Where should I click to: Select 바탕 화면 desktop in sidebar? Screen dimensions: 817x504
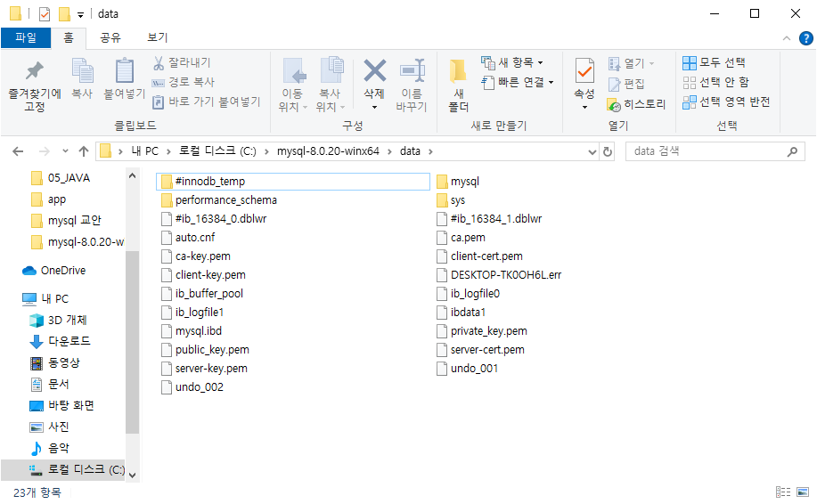tap(61, 405)
